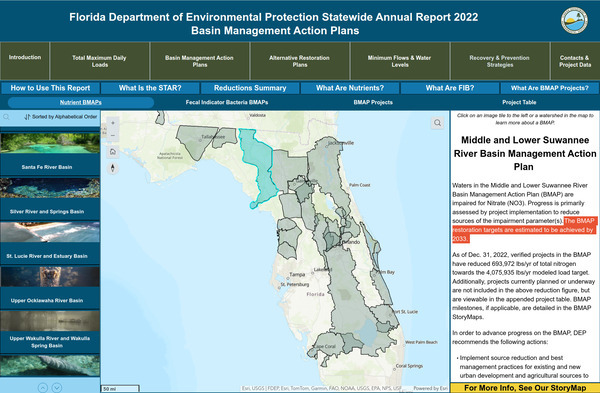600x393 pixels.
Task: Click the Tallahassee label on the map
Action: pos(213,137)
